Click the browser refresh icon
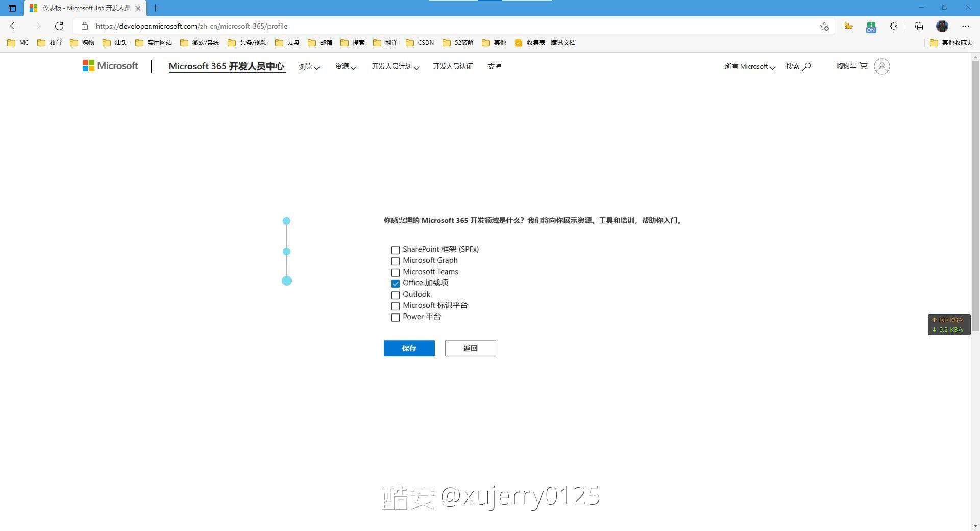This screenshot has width=980, height=531. pos(59,26)
